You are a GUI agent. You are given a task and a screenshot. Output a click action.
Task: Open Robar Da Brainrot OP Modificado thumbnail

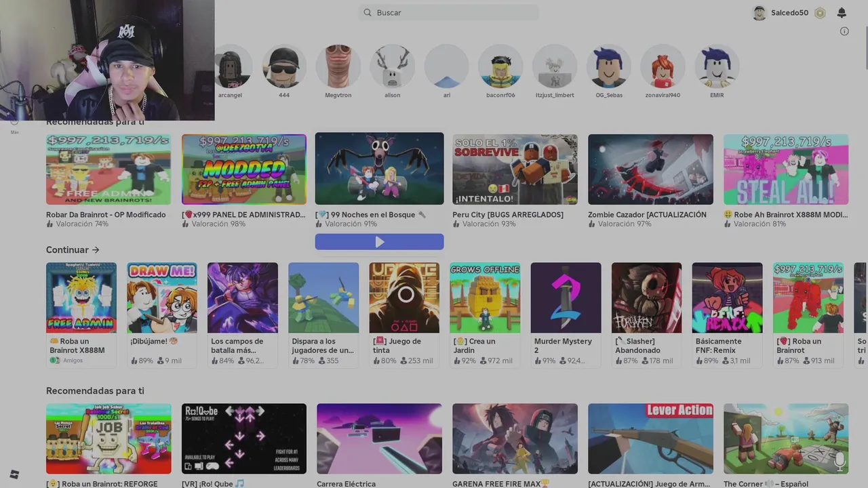pos(108,169)
